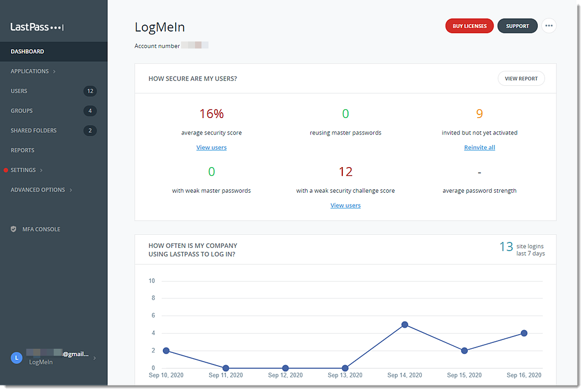Click the user avatar circle labeled L
This screenshot has width=584, height=392.
point(16,358)
